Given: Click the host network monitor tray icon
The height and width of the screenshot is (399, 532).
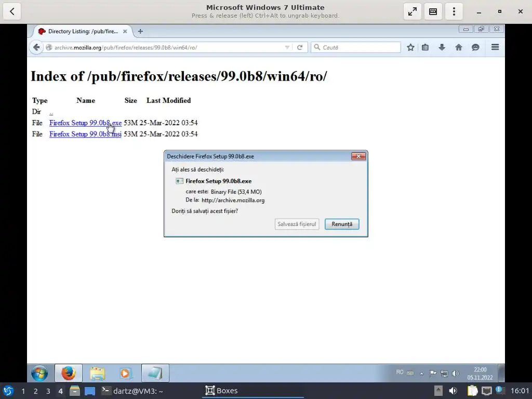Looking at the screenshot, I should click(486, 391).
